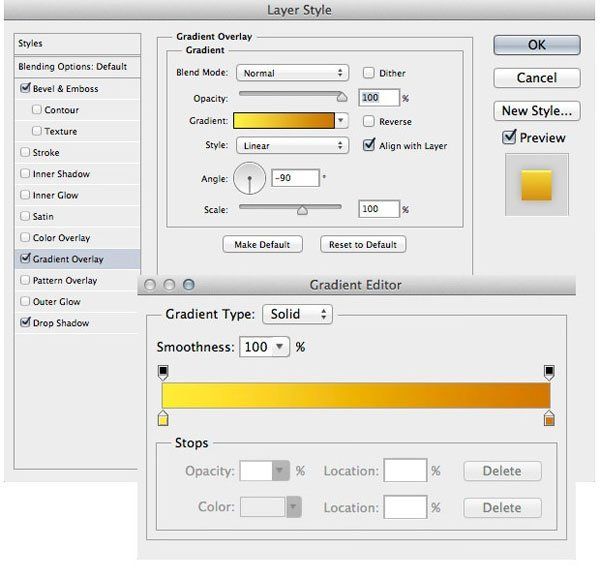This screenshot has height=579, width=600.
Task: Click the Reset to Default button
Action: click(363, 244)
